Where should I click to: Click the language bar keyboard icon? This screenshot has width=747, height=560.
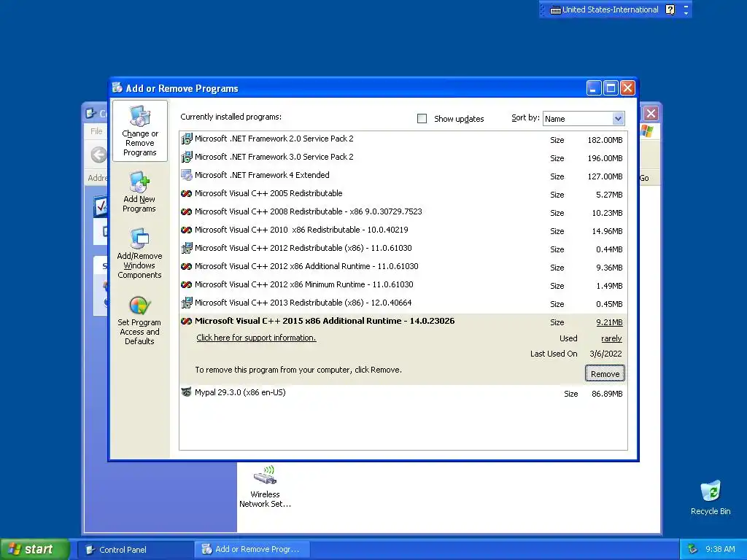(555, 10)
